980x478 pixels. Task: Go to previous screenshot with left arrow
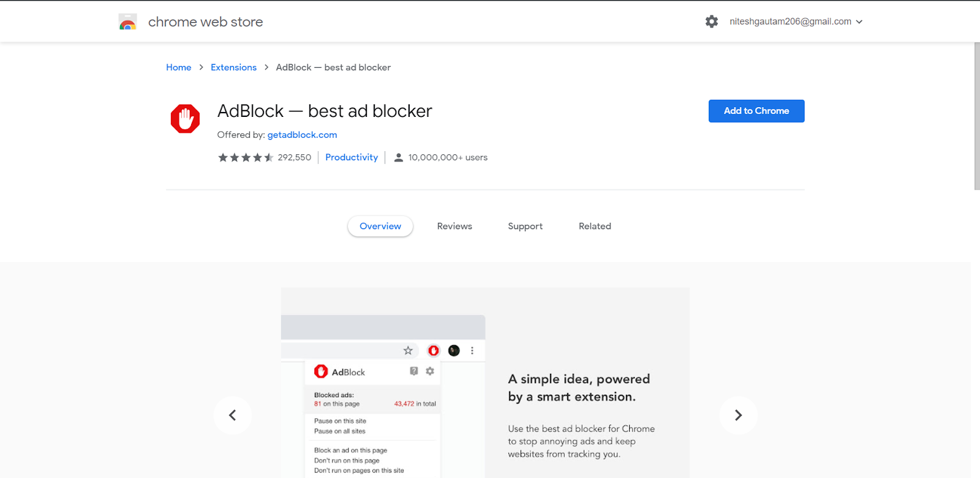click(233, 415)
